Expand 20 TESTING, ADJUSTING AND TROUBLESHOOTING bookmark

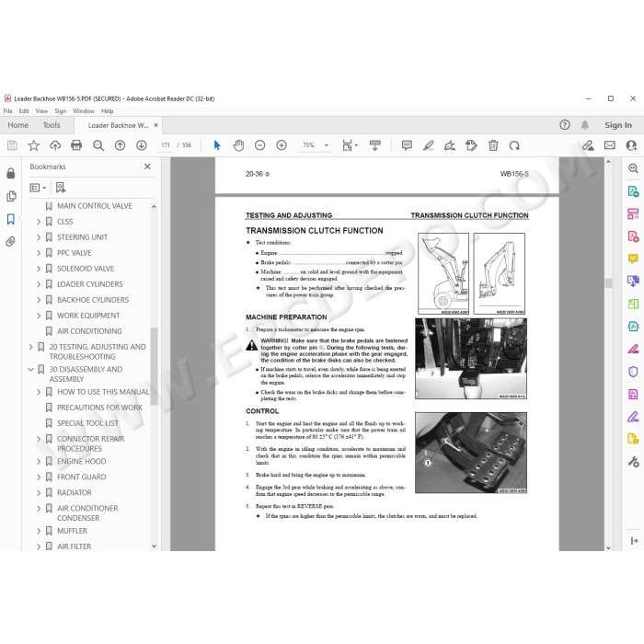[30, 347]
